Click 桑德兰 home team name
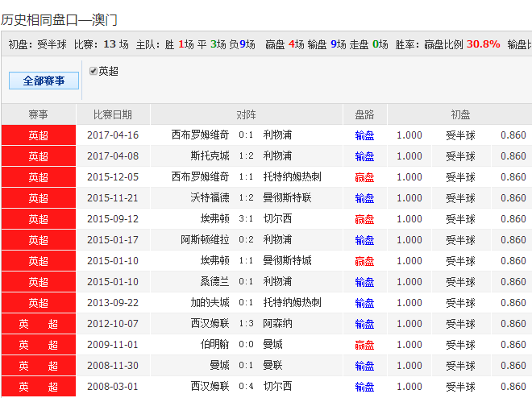 pyautogui.click(x=214, y=282)
